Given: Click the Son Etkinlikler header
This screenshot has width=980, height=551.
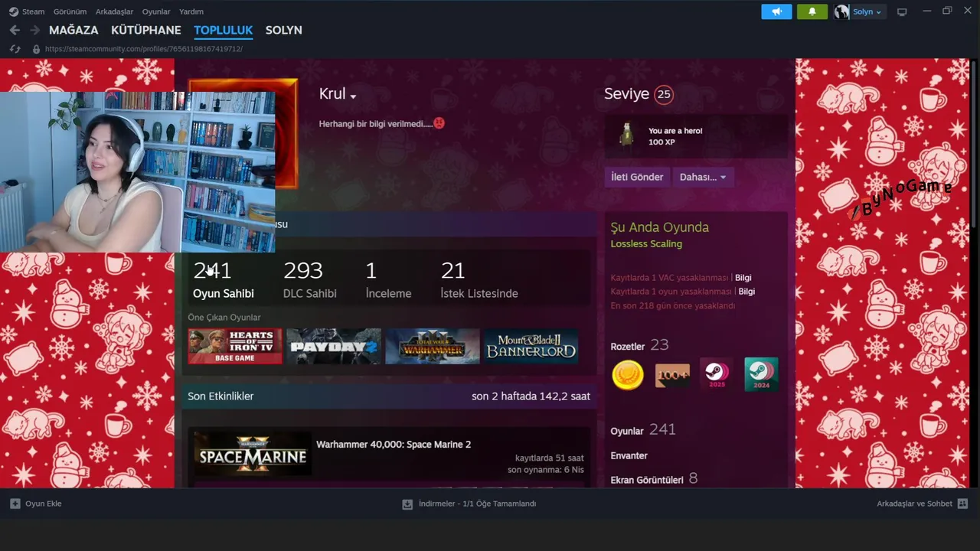Looking at the screenshot, I should tap(220, 396).
